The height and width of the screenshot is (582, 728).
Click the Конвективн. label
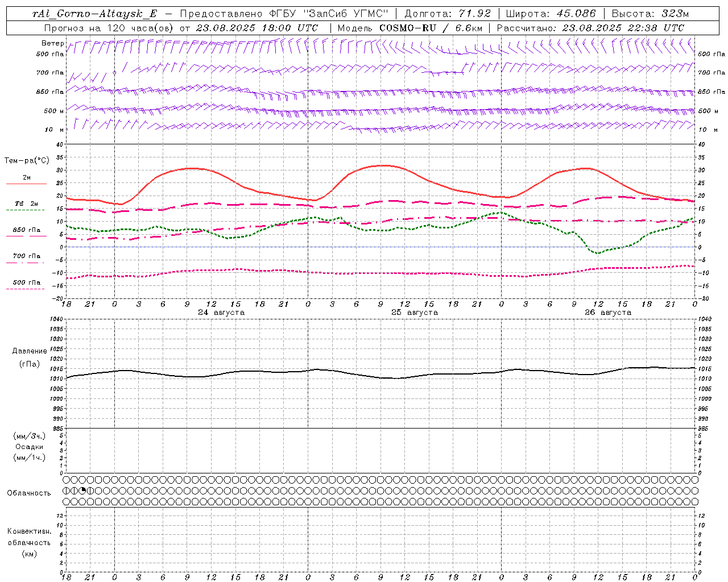tap(29, 531)
